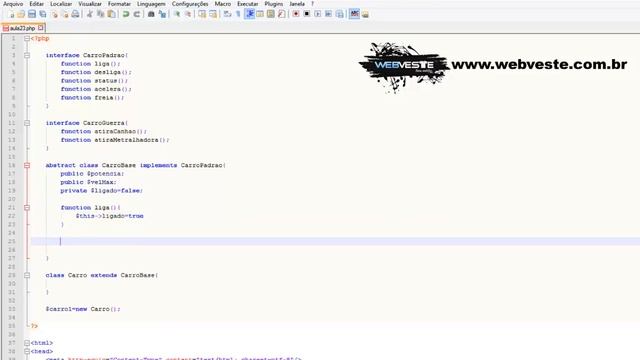Collapse the <?php block on line 1
The image size is (640, 360).
point(27,38)
